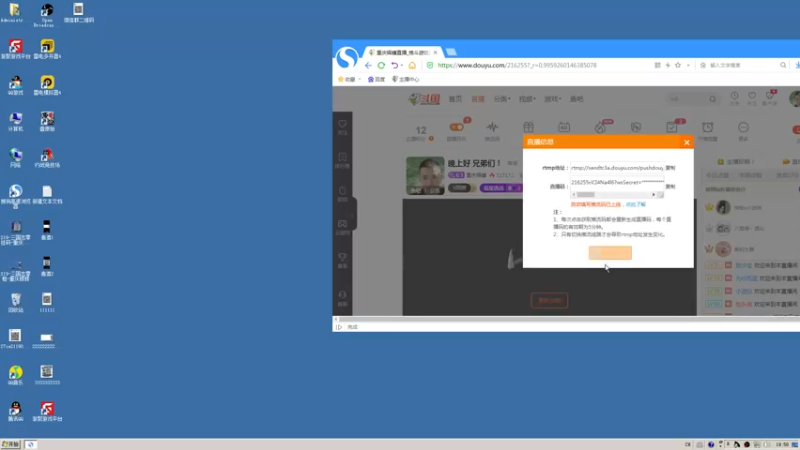800x450 pixels.
Task: Open the gift box icon in streamer toolbar
Action: [529, 128]
